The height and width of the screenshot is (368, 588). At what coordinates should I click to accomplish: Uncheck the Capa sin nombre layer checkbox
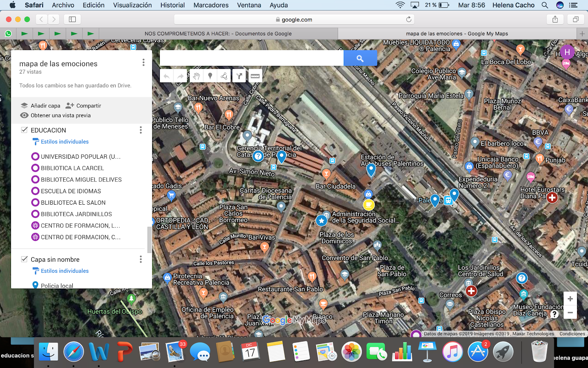click(x=24, y=259)
